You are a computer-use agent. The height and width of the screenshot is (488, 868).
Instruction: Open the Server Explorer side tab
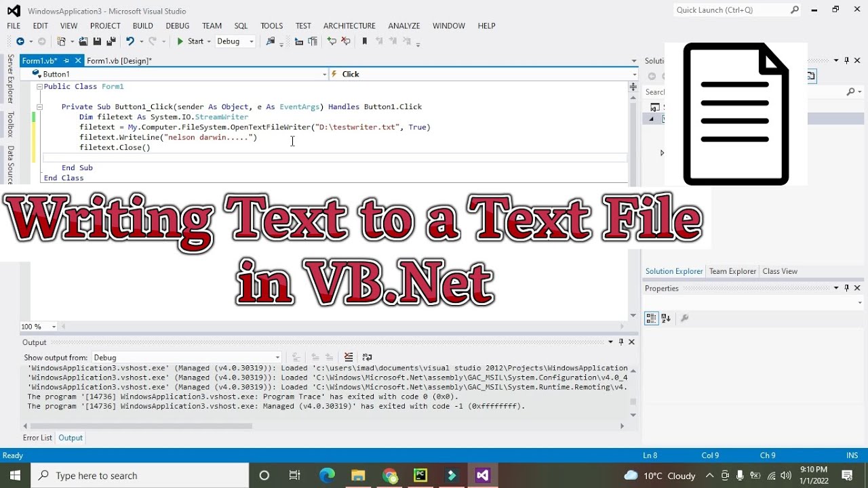coord(11,79)
